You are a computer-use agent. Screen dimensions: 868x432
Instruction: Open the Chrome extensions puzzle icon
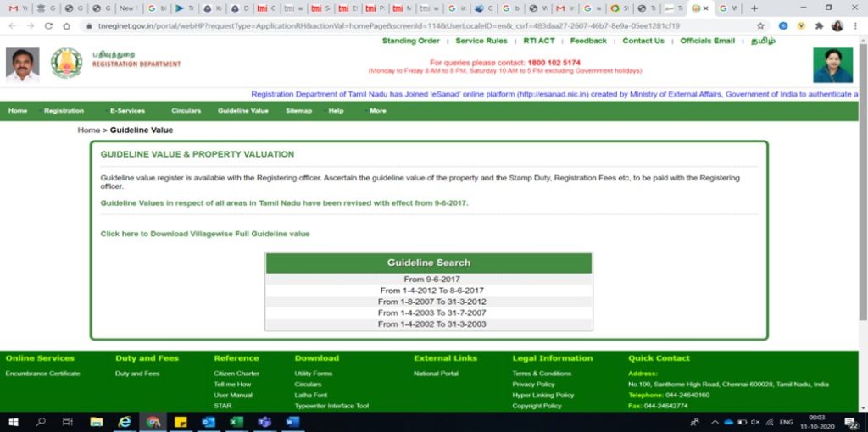819,26
